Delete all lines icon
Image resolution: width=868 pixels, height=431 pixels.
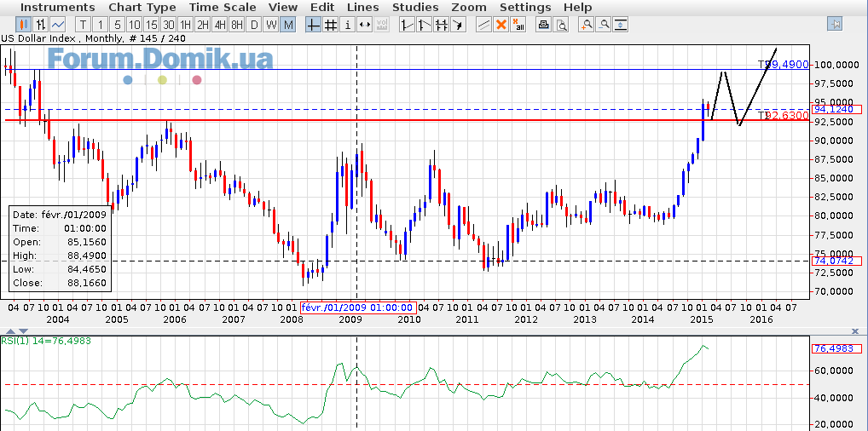click(518, 25)
